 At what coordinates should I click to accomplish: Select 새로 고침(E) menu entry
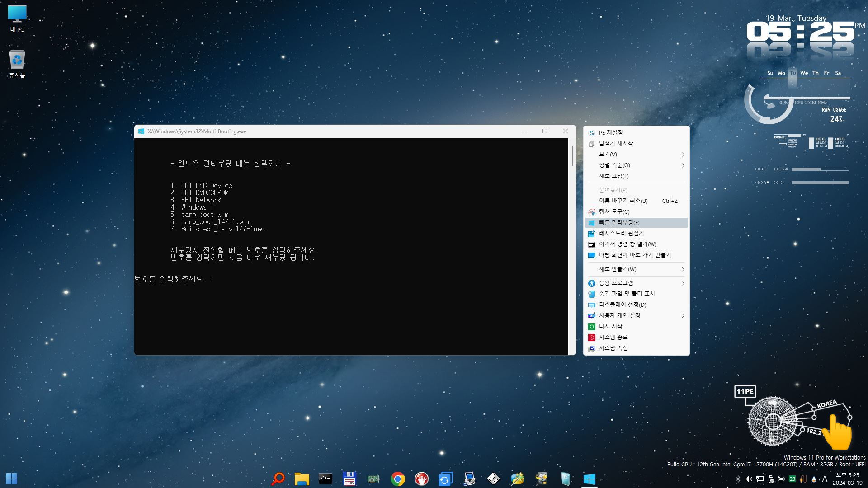pyautogui.click(x=636, y=176)
